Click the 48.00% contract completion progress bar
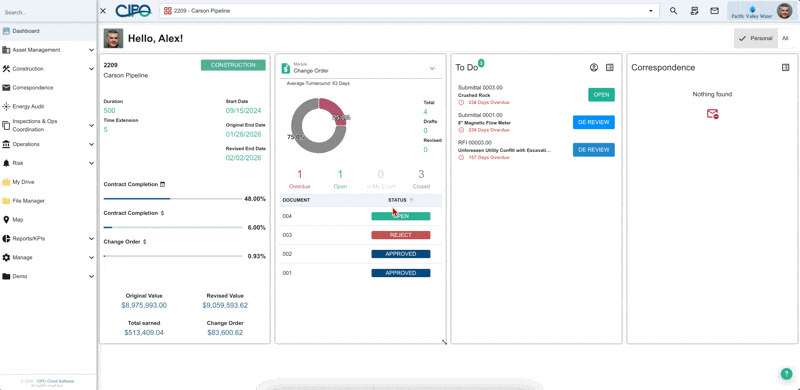 point(172,199)
